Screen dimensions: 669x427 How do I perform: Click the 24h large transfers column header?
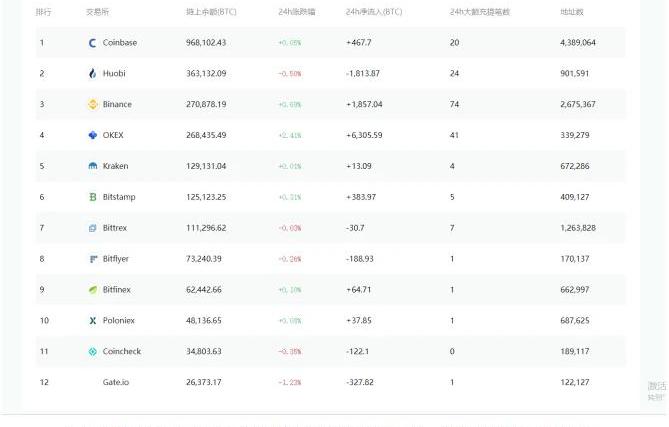[480, 12]
